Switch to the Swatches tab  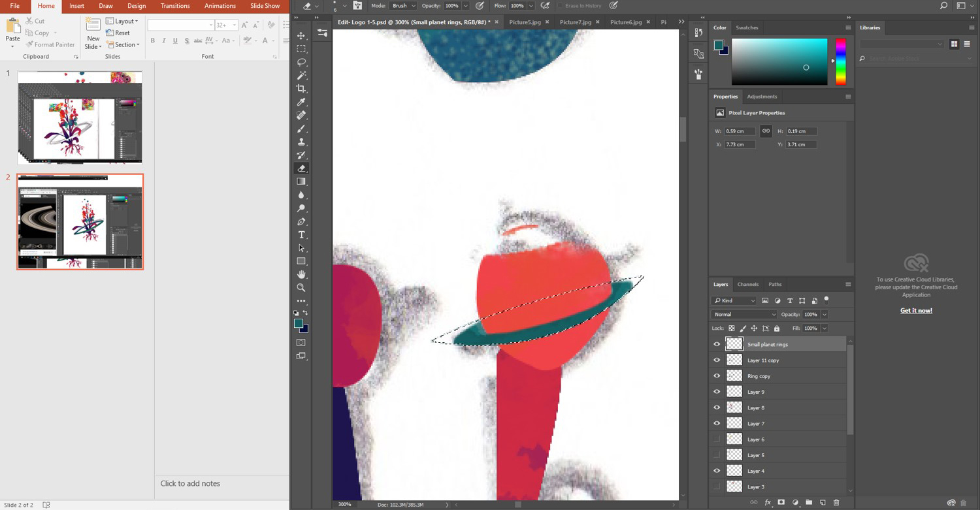coord(747,27)
